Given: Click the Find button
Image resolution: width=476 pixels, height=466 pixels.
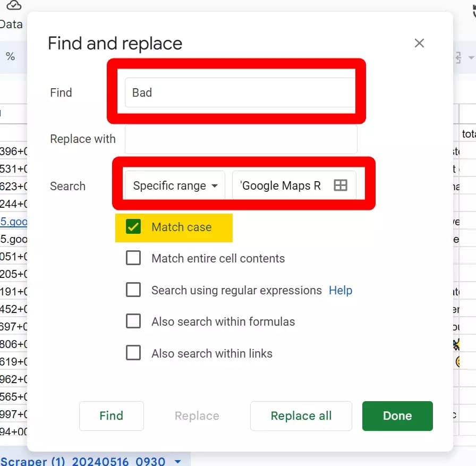Looking at the screenshot, I should pyautogui.click(x=111, y=416).
